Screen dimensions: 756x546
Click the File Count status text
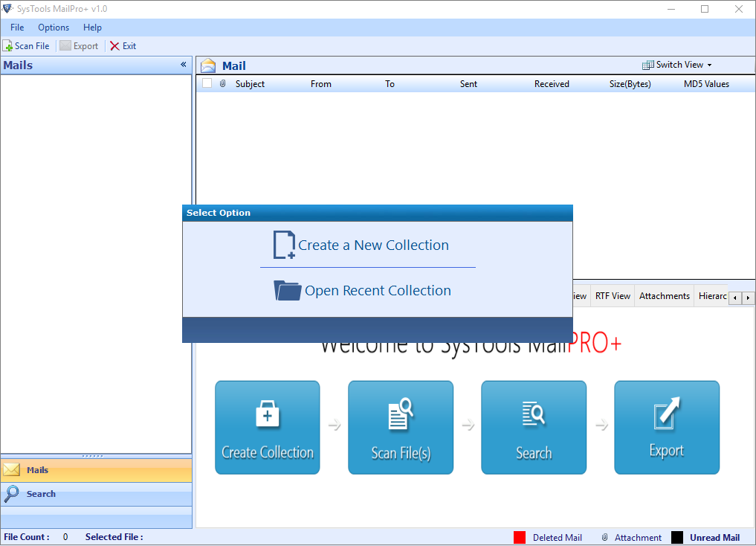pos(27,537)
